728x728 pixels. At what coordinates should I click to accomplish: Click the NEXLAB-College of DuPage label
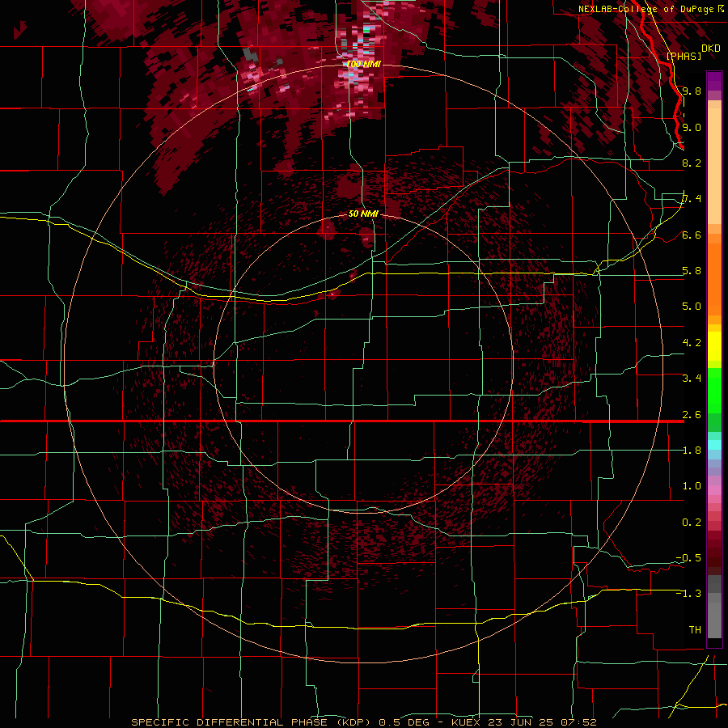click(645, 9)
